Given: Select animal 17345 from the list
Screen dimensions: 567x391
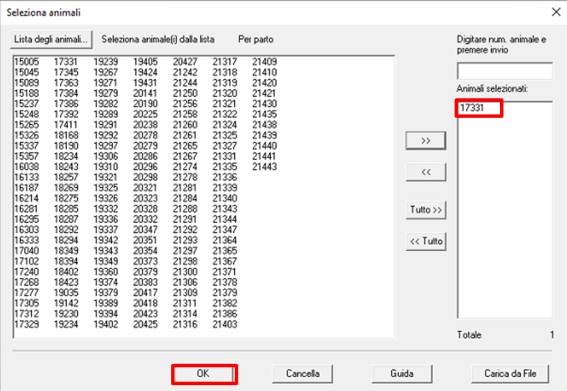Looking at the screenshot, I should (66, 72).
